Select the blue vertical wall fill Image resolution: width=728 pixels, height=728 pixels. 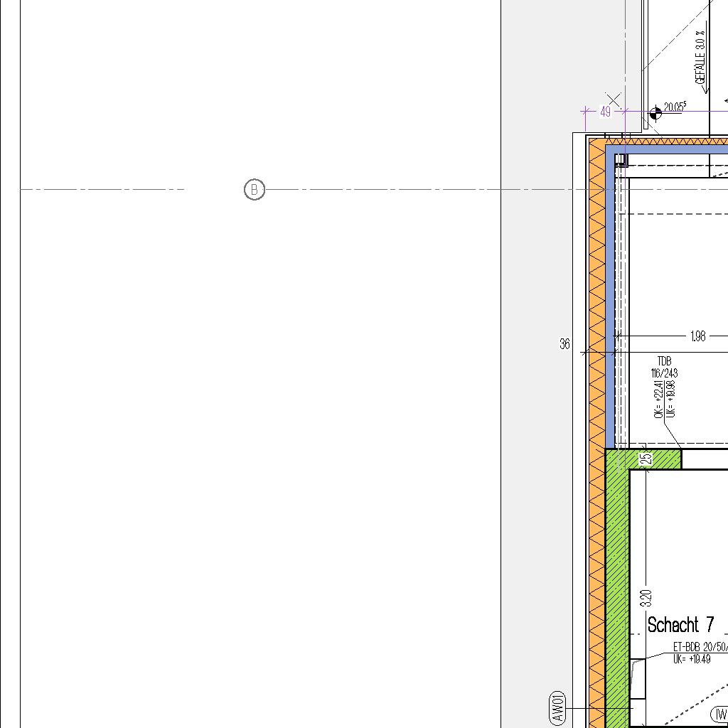[610, 299]
